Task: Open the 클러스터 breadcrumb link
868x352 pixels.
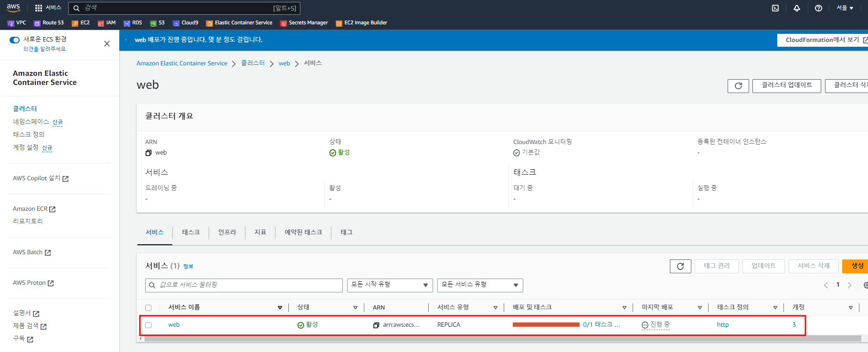Action: pos(253,63)
